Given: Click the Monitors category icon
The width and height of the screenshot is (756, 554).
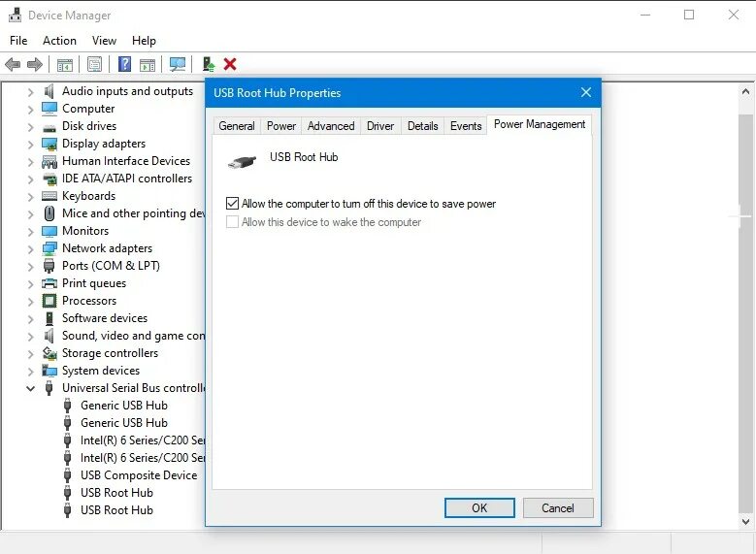Looking at the screenshot, I should tap(49, 231).
